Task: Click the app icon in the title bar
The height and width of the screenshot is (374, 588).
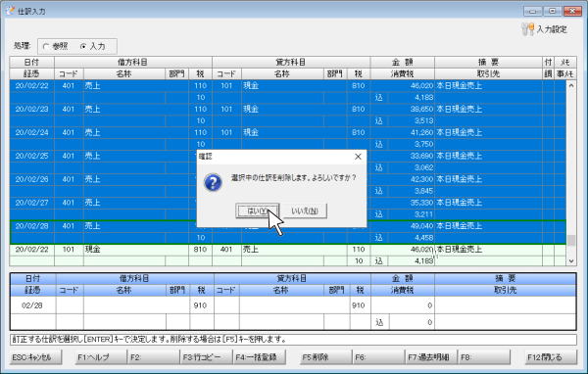Action: click(10, 11)
